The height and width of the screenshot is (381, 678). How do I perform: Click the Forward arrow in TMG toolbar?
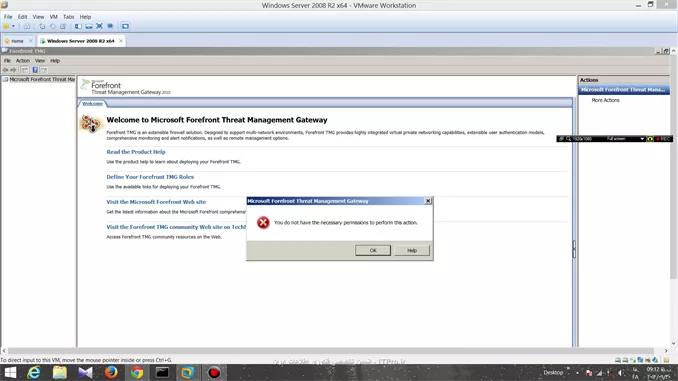pyautogui.click(x=13, y=70)
